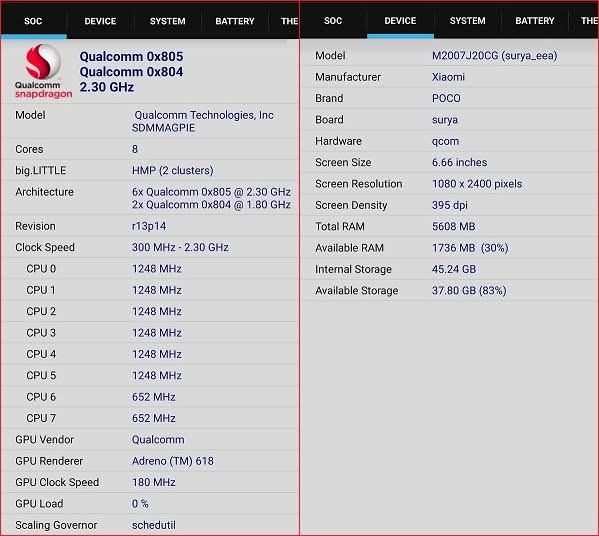Image resolution: width=599 pixels, height=536 pixels.
Task: Click the Model M2007J20CG row
Action: click(449, 55)
